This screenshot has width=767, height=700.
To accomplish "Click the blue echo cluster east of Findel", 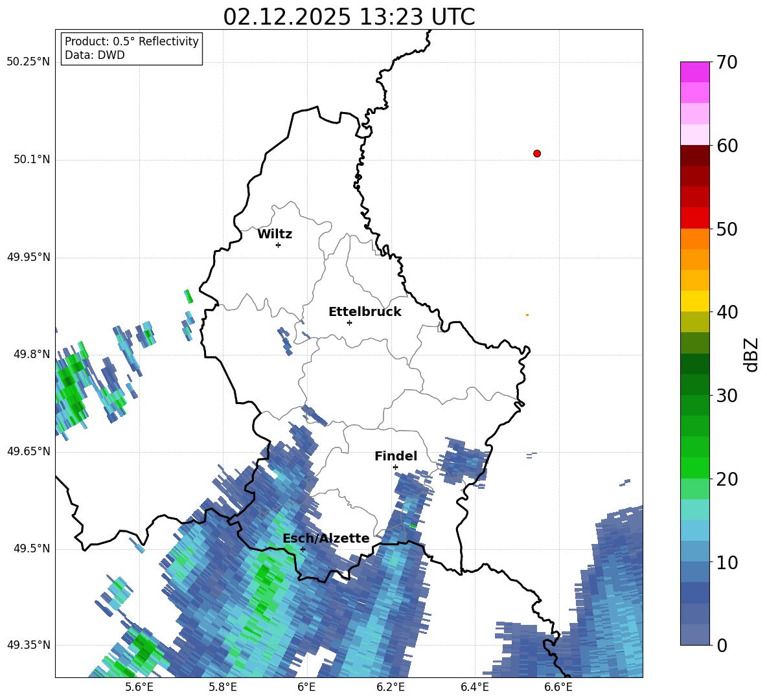I will pyautogui.click(x=464, y=462).
